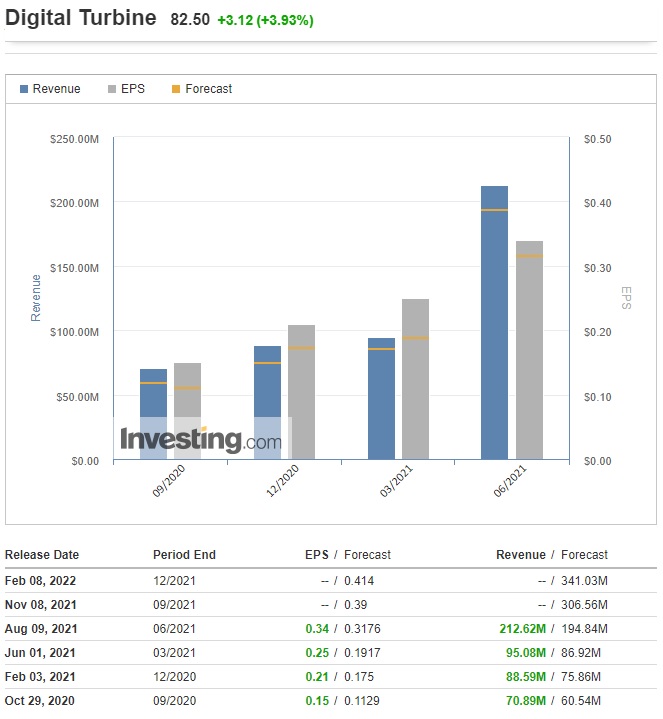
Task: Click the 88.59M revenue value
Action: coord(526,677)
